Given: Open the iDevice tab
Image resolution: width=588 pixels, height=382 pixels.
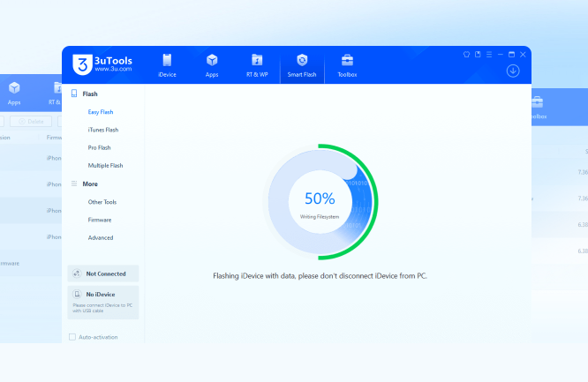Looking at the screenshot, I should [x=167, y=65].
